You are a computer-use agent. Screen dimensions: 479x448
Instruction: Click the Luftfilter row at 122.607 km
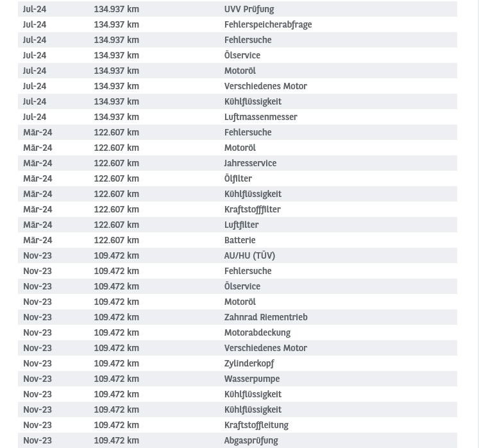coord(237,225)
